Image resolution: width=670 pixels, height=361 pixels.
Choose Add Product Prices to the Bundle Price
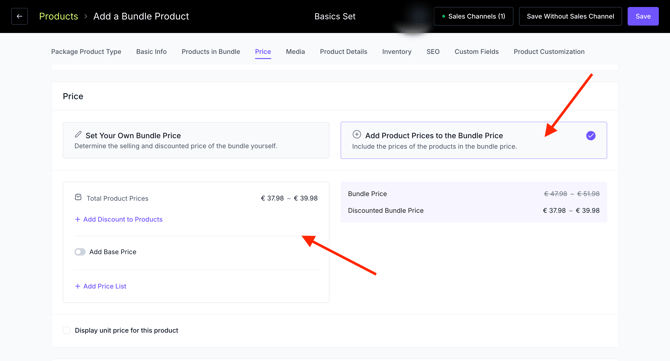473,140
